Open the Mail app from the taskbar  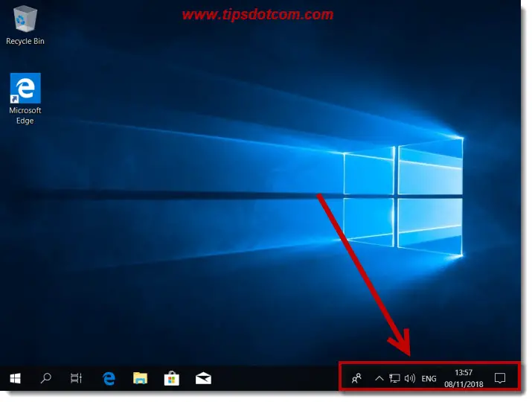tap(204, 378)
